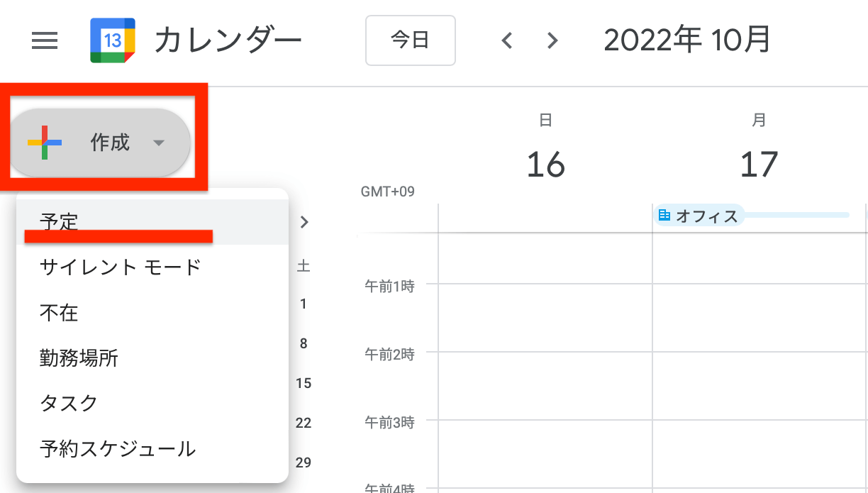868x493 pixels.
Task: Select October 29 in the mini calendar
Action: (x=303, y=462)
